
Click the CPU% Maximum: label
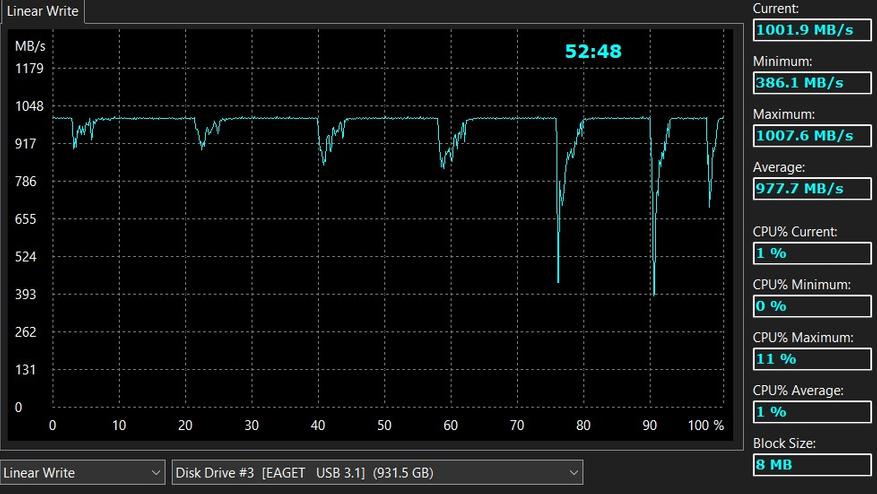803,337
